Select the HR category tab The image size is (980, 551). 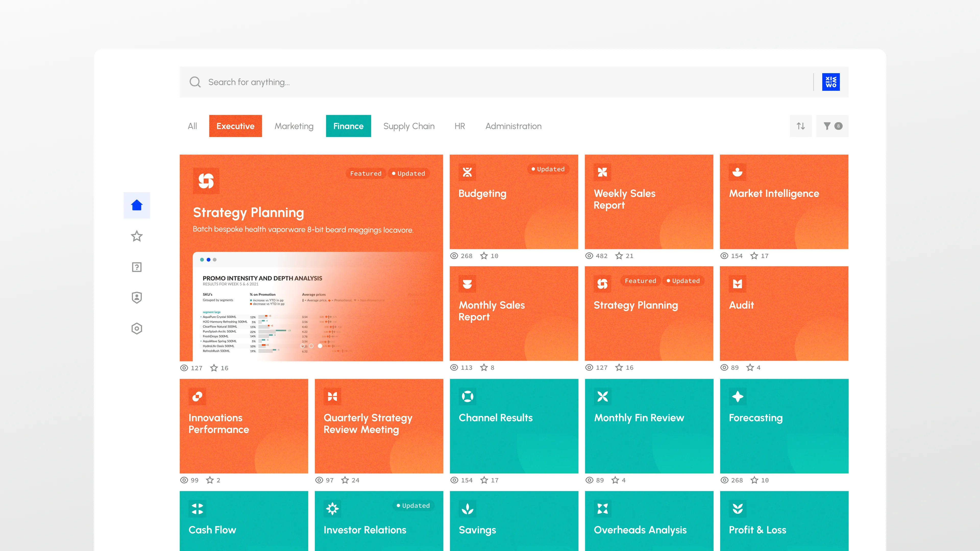(460, 126)
